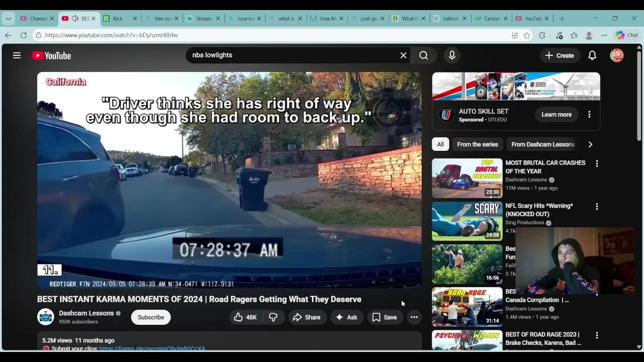The height and width of the screenshot is (362, 644).
Task: Switch to the Kick tab
Action: [118, 19]
